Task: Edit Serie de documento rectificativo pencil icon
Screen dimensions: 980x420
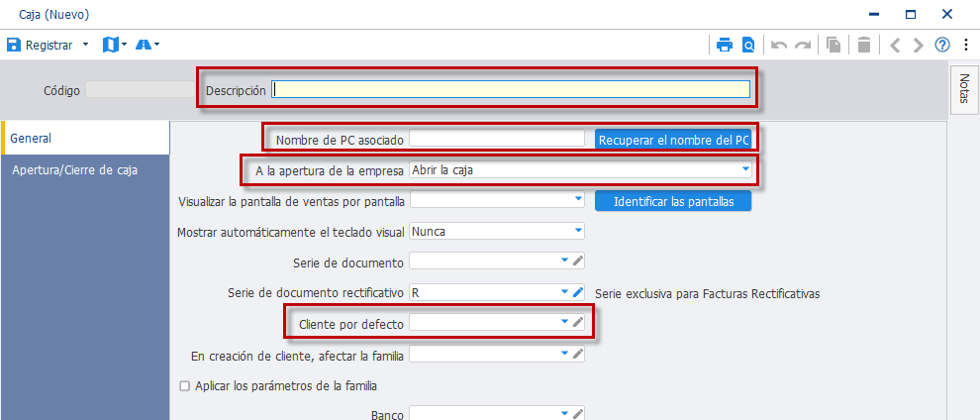Action: 578,292
